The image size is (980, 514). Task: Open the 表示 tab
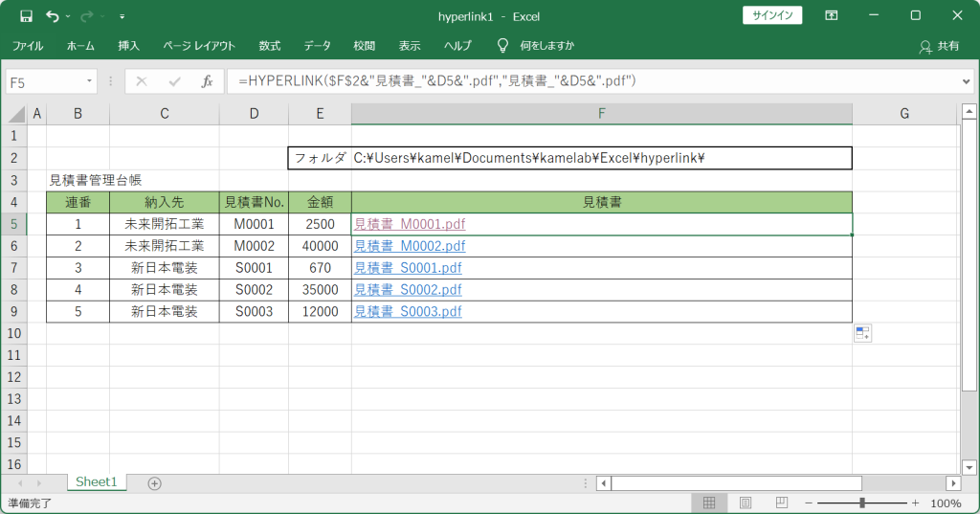(410, 46)
